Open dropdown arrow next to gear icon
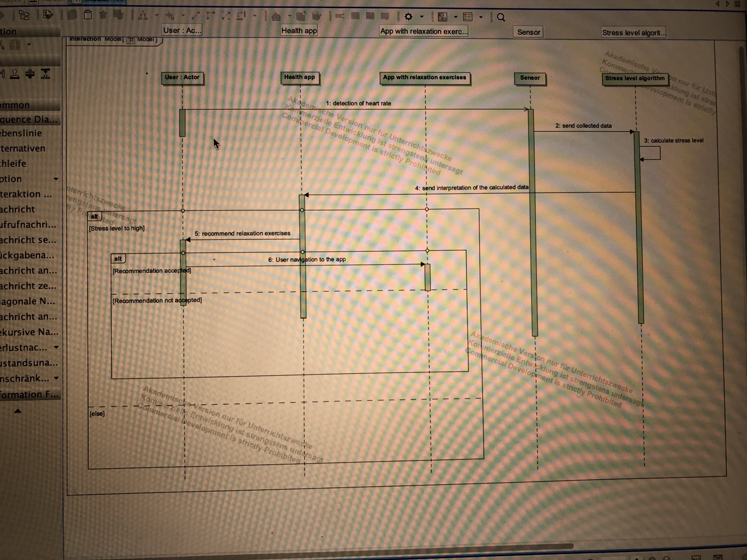 (x=422, y=17)
